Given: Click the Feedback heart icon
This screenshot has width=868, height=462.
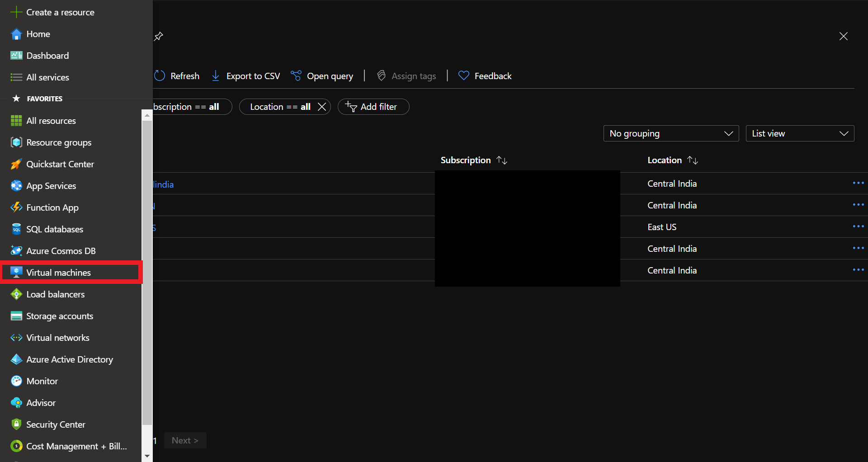Looking at the screenshot, I should tap(463, 76).
